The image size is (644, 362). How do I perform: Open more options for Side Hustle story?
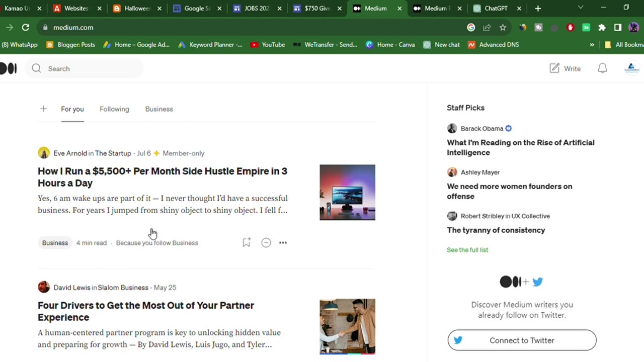click(283, 243)
